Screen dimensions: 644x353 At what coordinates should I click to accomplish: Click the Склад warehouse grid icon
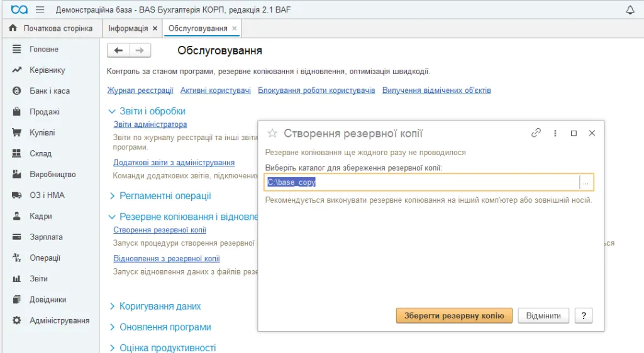click(16, 153)
